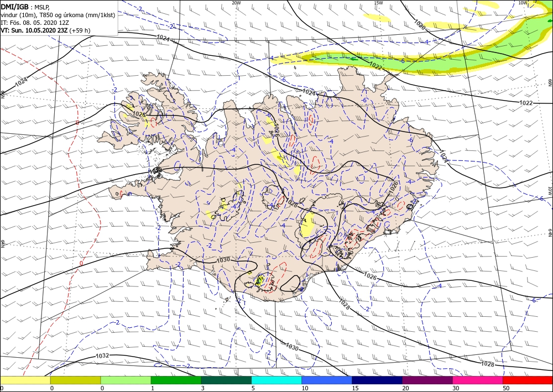
Task: Click the legend number 20
Action: click(x=405, y=389)
